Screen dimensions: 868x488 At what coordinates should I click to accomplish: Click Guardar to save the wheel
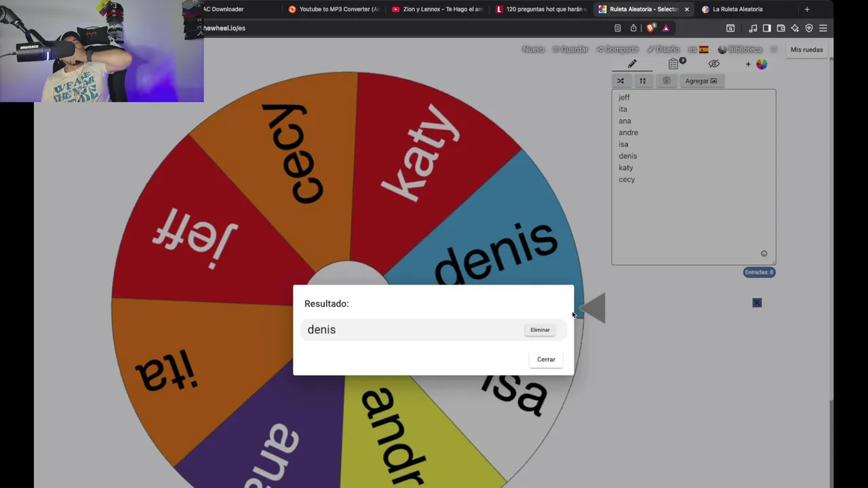[570, 49]
